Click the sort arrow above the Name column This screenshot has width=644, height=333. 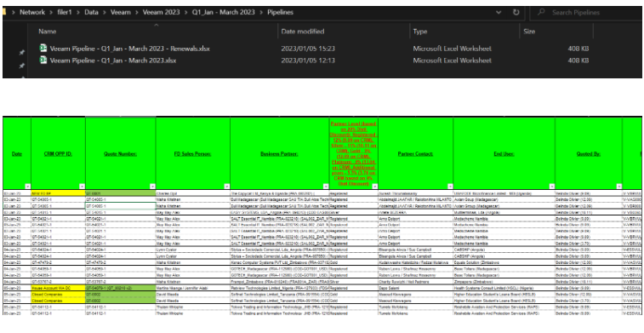pyautogui.click(x=156, y=25)
